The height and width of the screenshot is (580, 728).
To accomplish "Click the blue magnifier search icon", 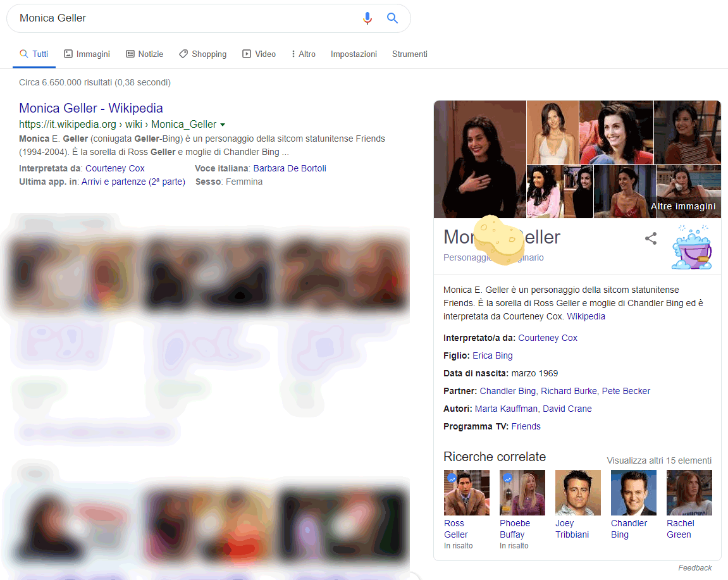I will pos(392,18).
